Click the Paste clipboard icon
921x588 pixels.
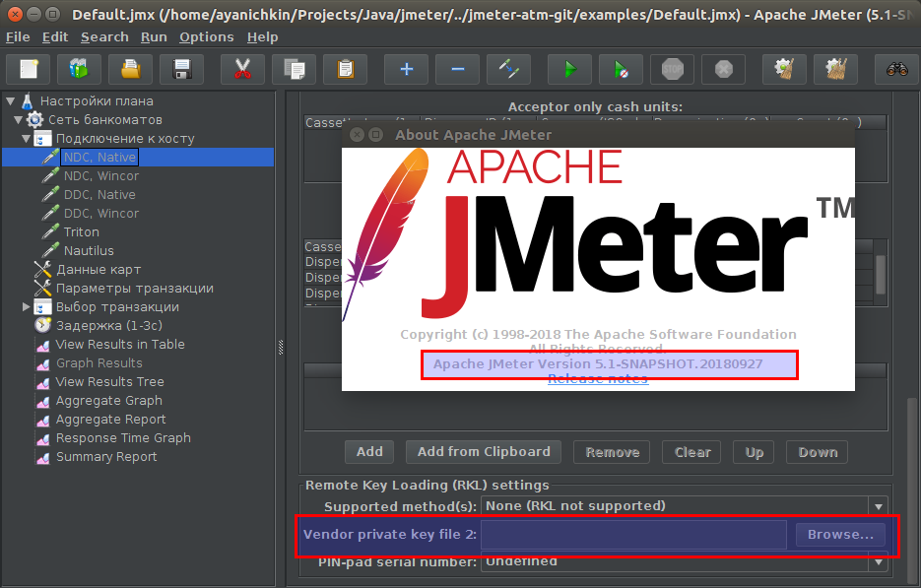click(346, 69)
